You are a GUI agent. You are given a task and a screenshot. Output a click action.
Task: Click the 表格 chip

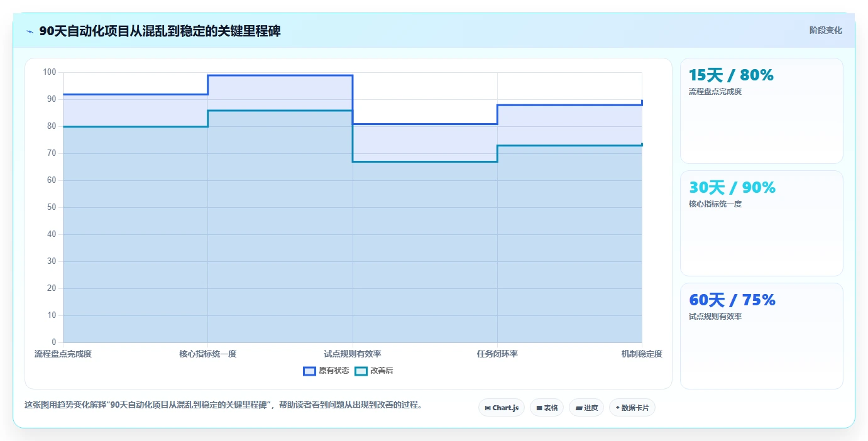click(547, 408)
